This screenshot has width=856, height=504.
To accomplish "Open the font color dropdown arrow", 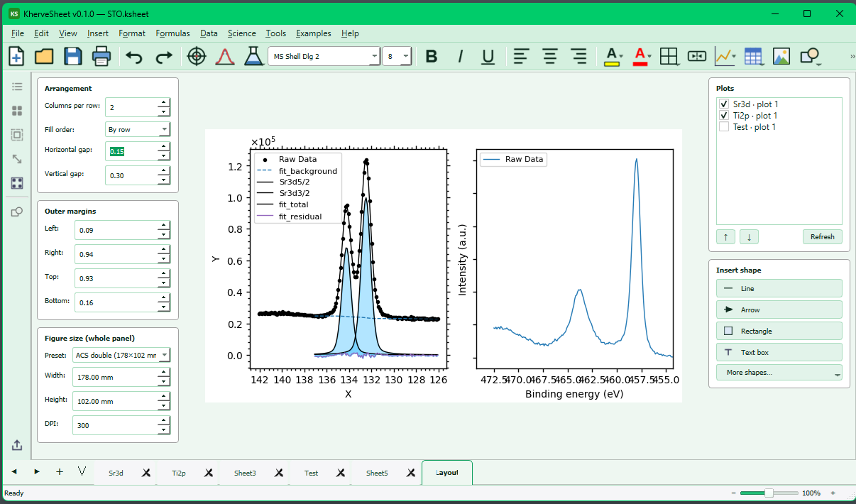I will coord(650,57).
